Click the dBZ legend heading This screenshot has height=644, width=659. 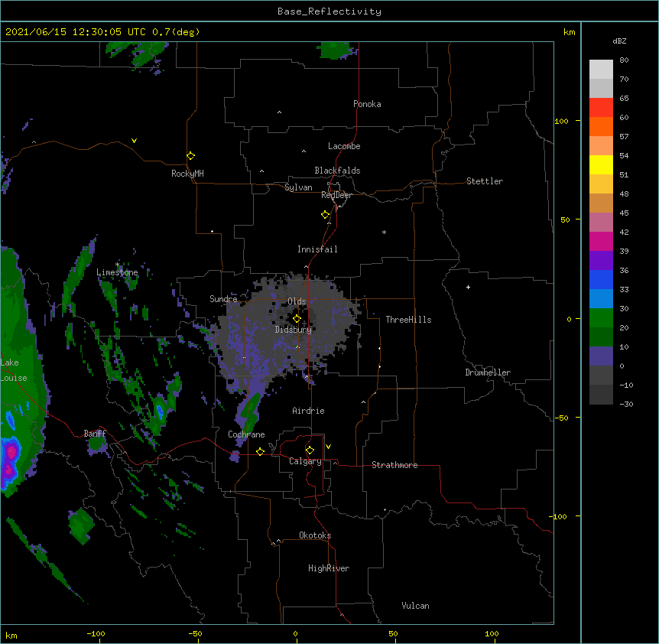coord(619,41)
